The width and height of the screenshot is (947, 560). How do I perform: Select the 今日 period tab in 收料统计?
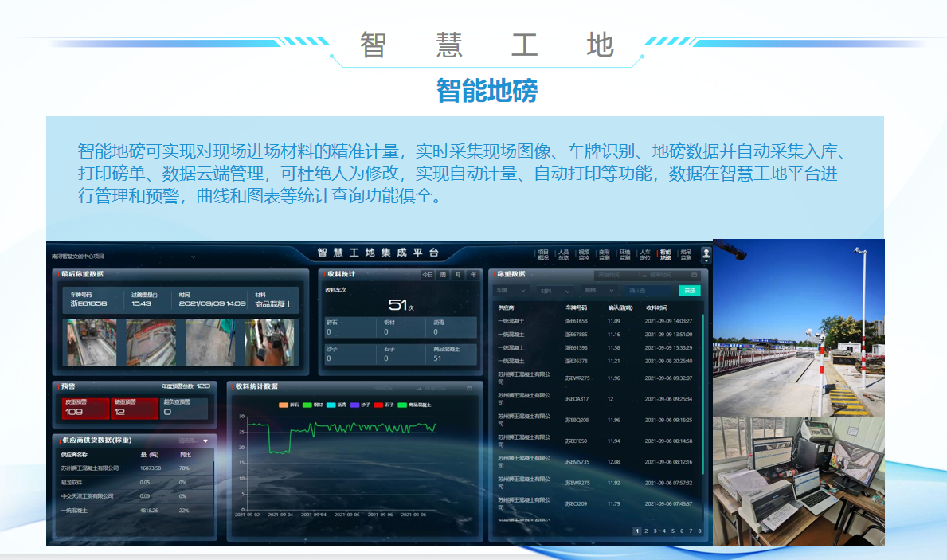pyautogui.click(x=428, y=275)
